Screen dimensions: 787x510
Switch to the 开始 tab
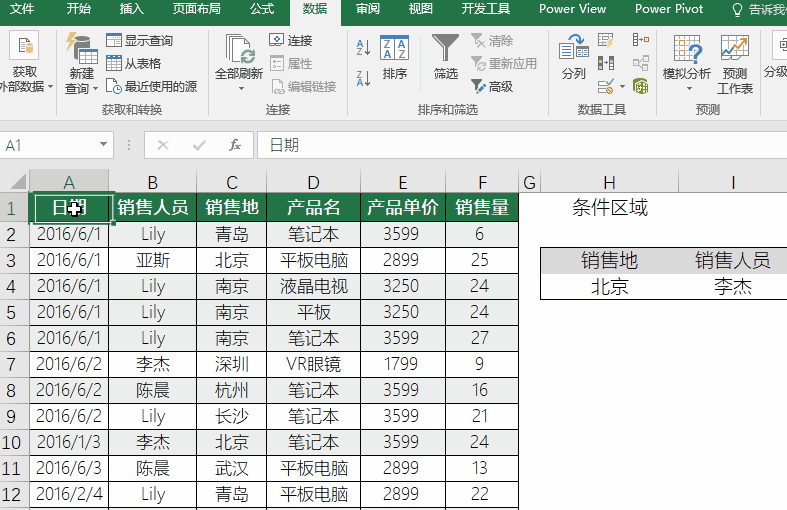tap(78, 9)
